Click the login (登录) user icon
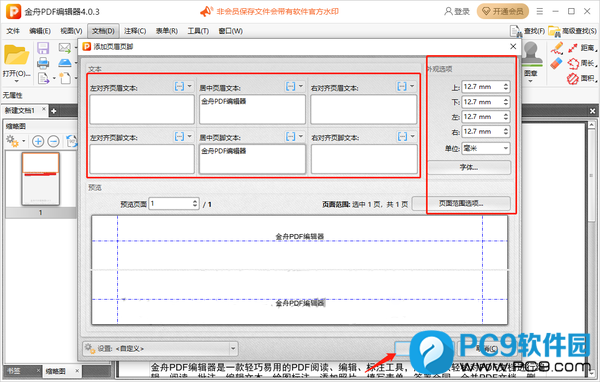 click(448, 11)
